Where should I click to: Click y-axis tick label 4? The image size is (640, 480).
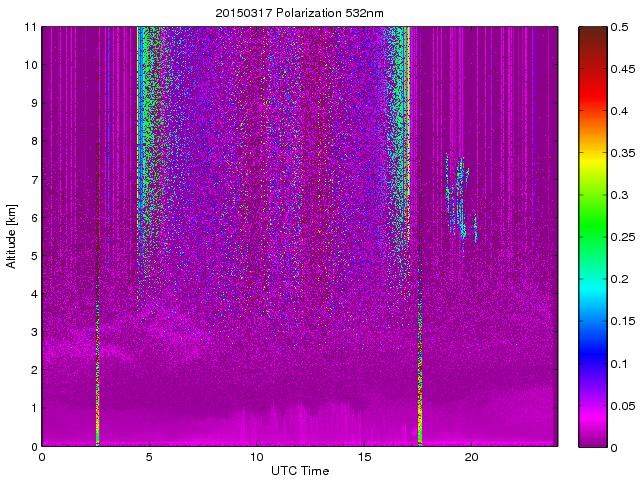pyautogui.click(x=33, y=294)
